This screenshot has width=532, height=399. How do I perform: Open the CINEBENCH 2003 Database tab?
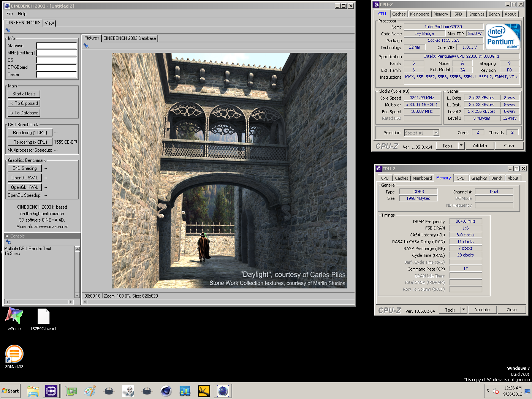(130, 38)
